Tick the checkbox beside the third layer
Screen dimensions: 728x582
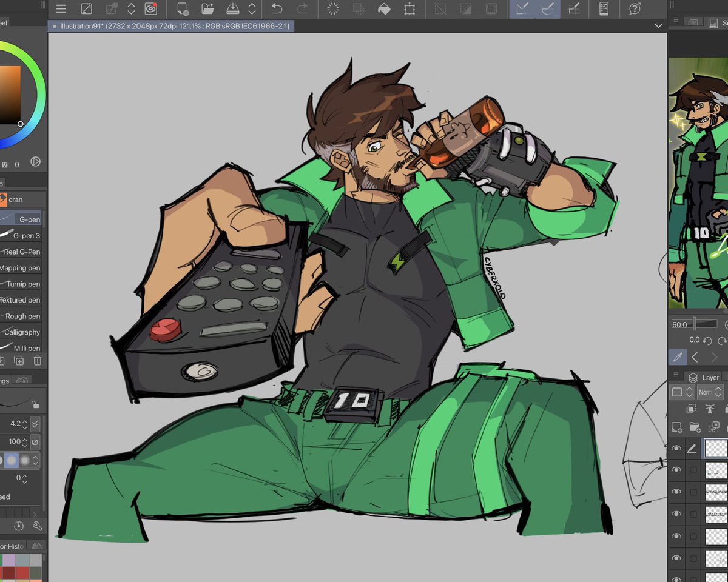[693, 492]
